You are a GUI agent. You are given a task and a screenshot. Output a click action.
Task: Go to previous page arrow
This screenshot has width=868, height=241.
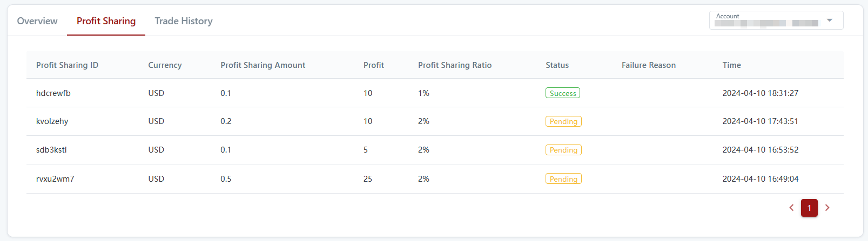click(x=791, y=208)
